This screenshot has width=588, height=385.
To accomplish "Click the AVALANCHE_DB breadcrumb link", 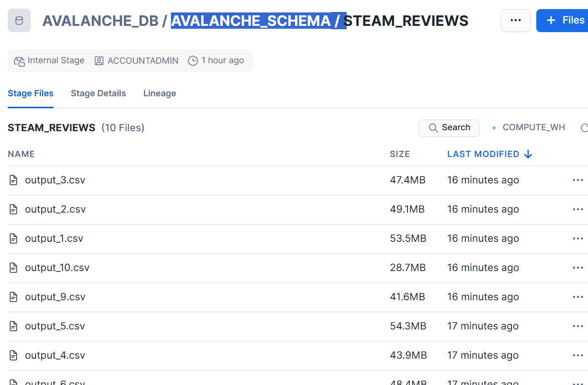I will pos(100,21).
